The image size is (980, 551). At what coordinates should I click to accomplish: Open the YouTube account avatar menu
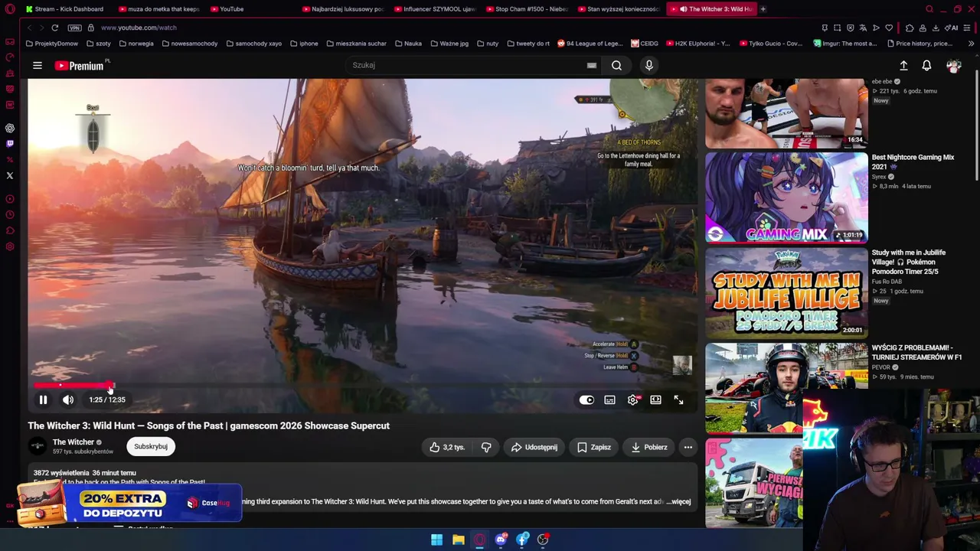pos(953,66)
